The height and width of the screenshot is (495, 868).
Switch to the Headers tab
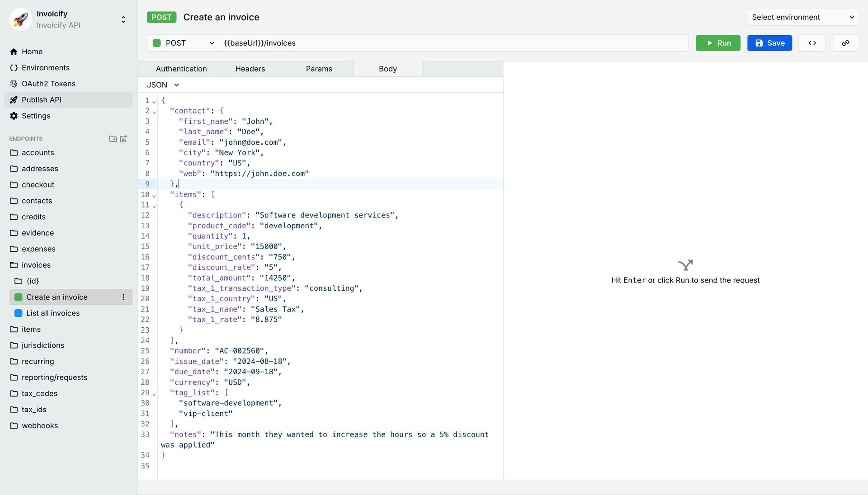[x=250, y=69]
